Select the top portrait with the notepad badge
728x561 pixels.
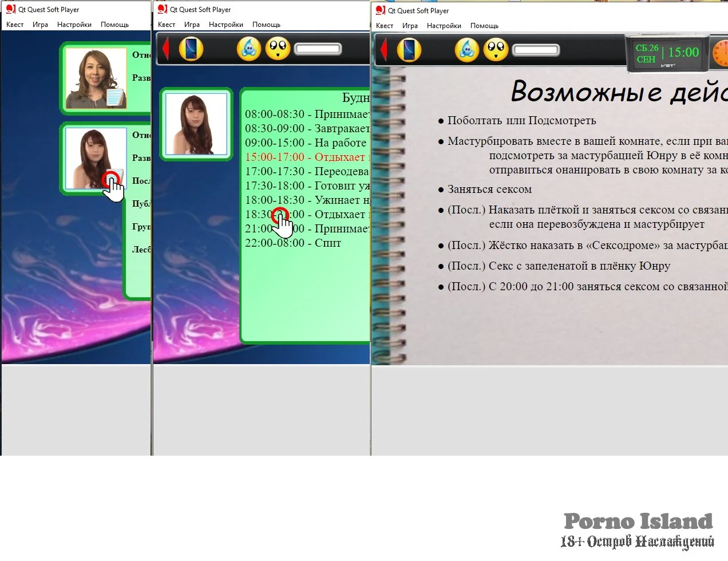pos(96,78)
